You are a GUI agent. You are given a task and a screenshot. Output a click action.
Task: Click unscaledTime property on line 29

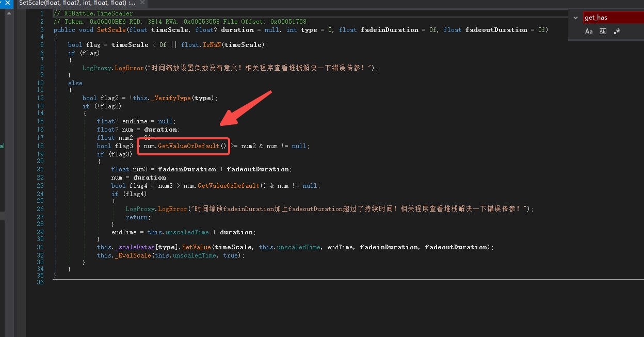tap(187, 232)
